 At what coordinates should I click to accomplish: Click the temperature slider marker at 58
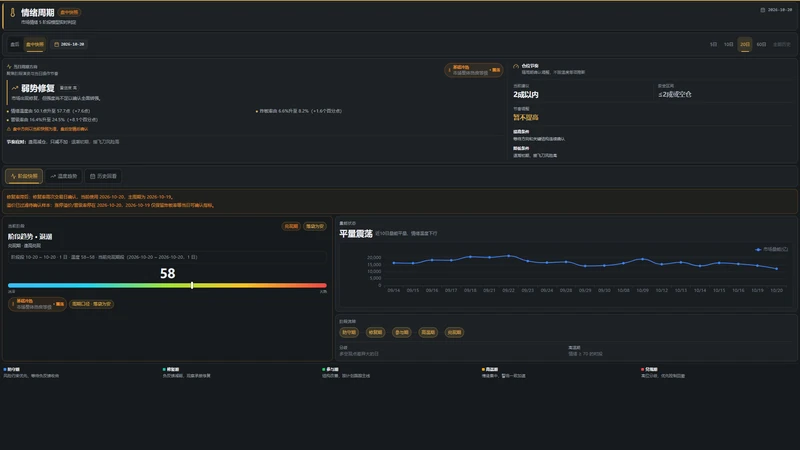point(192,285)
